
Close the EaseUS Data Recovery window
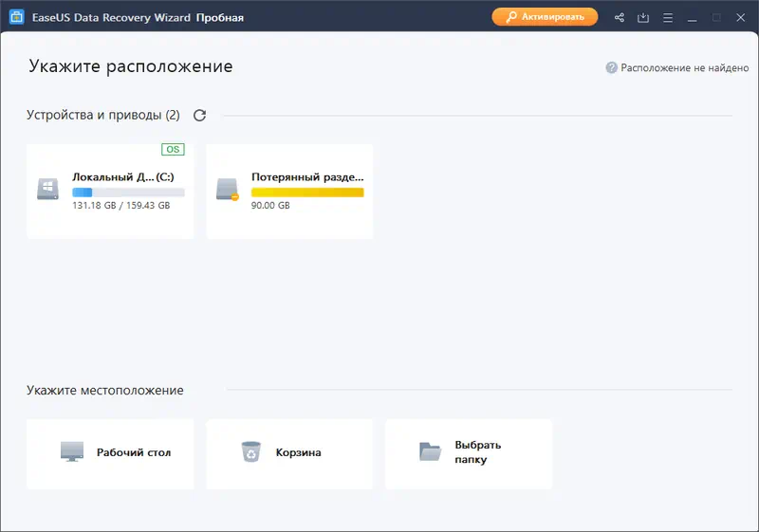click(741, 17)
